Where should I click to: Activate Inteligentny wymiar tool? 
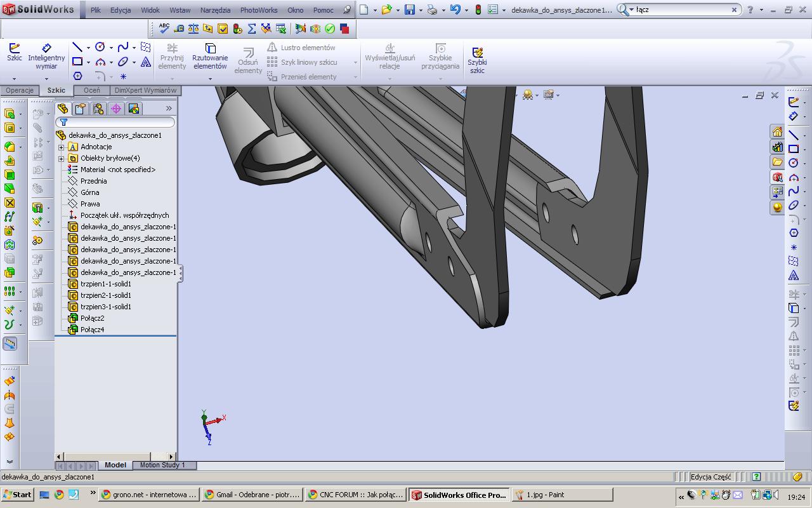tap(46, 57)
